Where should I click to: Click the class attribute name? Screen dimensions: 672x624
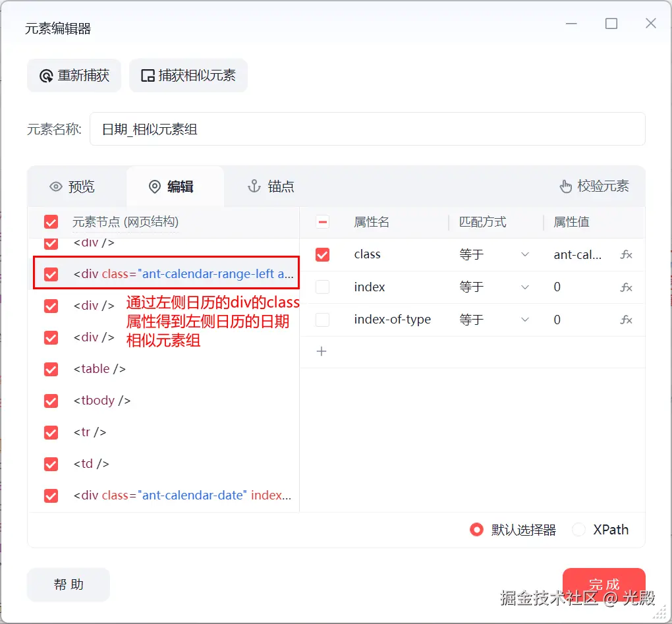pyautogui.click(x=367, y=254)
